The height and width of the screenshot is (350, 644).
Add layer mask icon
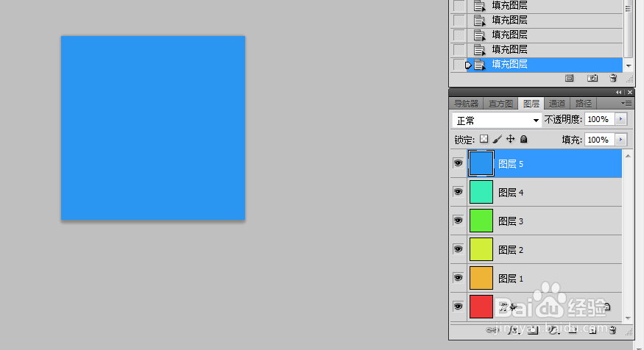[x=533, y=330]
